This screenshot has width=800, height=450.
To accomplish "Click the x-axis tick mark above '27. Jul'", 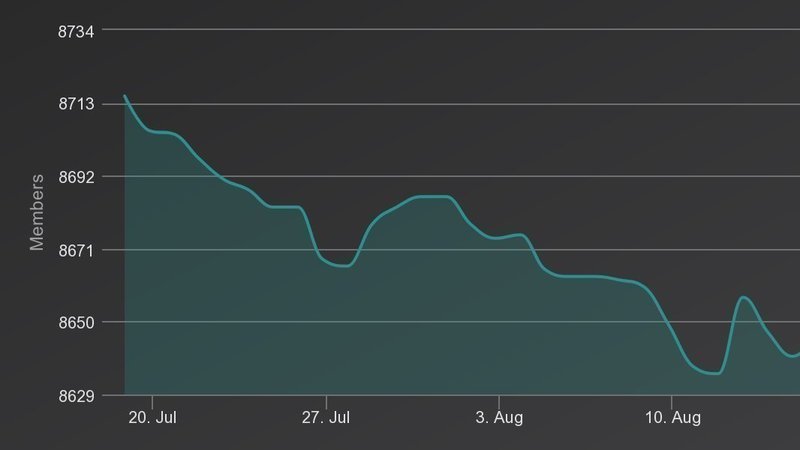I will coord(326,400).
